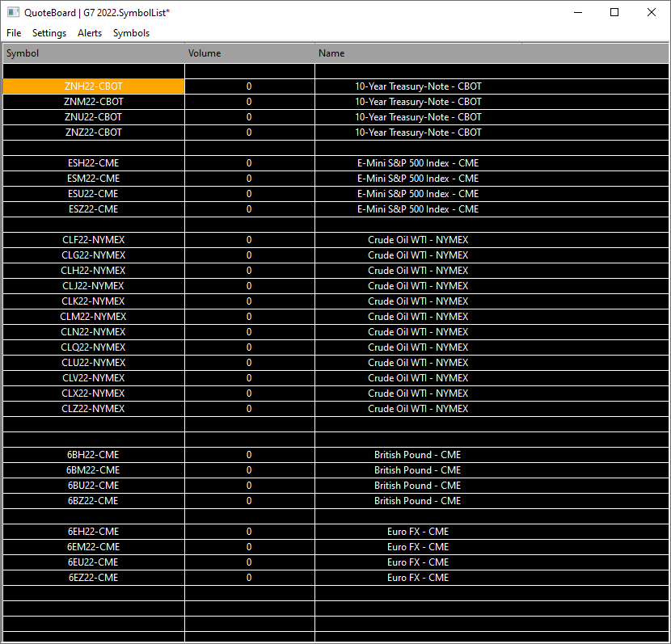Viewport: 671px width, 644px height.
Task: Click the E-Mini S&P 500 name for ESH22
Action: [x=418, y=163]
